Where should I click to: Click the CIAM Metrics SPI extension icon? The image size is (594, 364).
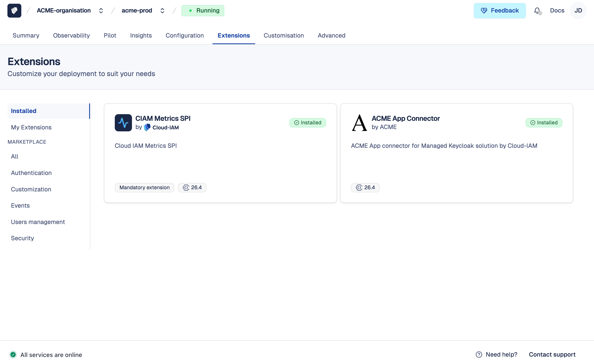(123, 123)
